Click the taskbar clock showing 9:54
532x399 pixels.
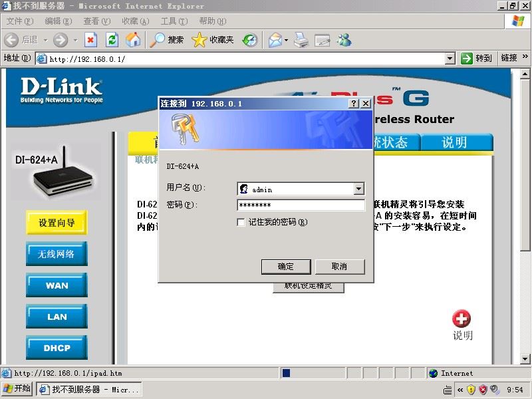[515, 390]
